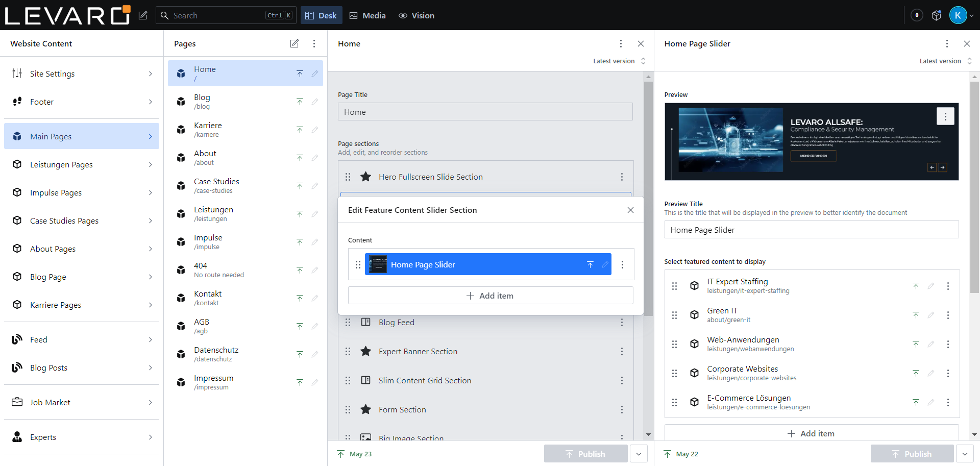This screenshot has width=980, height=466.
Task: Click the drag handle for Hero Fullscreen Slide Section
Action: tap(348, 177)
